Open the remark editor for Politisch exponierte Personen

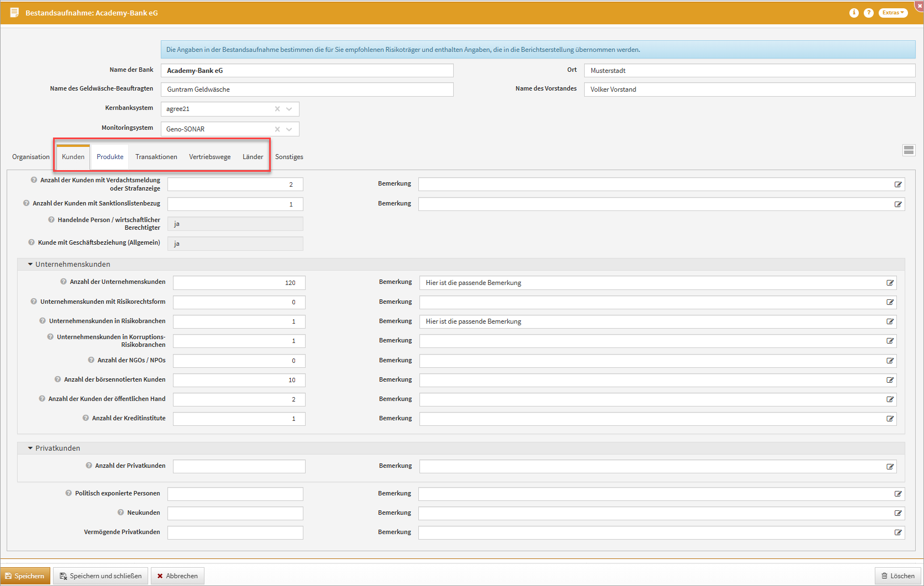pyautogui.click(x=897, y=494)
